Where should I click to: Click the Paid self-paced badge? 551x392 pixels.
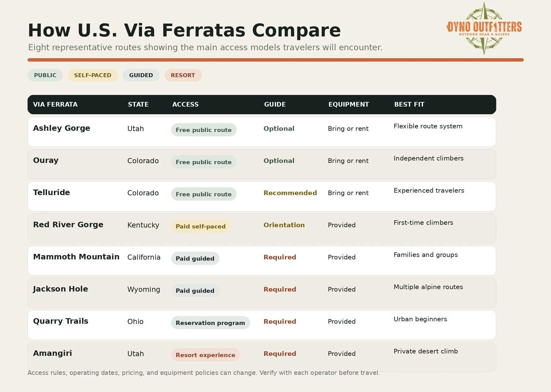(x=201, y=226)
